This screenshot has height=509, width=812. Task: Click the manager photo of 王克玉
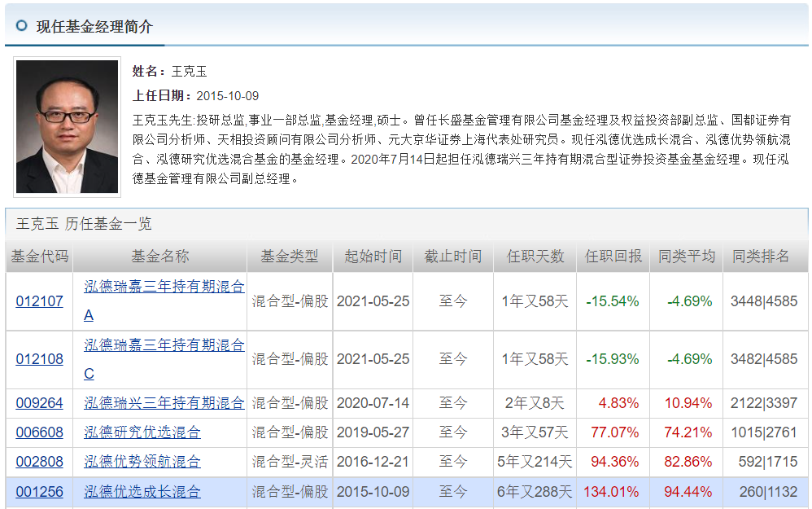(69, 128)
